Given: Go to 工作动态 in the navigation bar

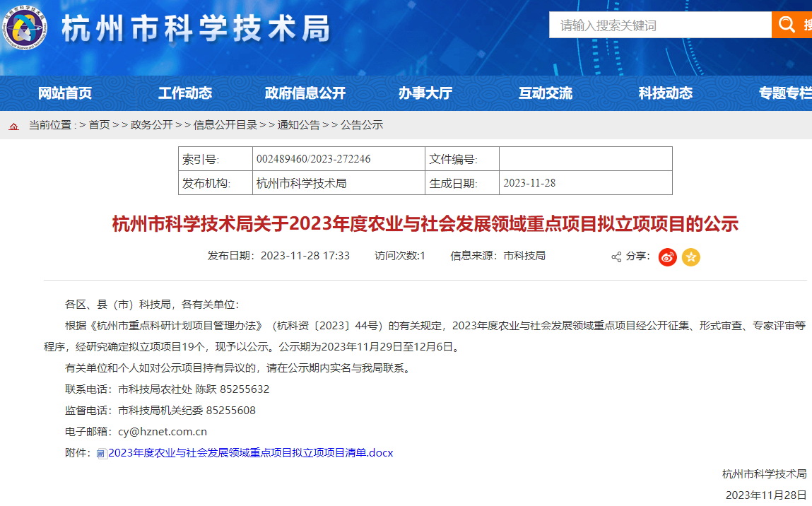Looking at the screenshot, I should pyautogui.click(x=185, y=93).
